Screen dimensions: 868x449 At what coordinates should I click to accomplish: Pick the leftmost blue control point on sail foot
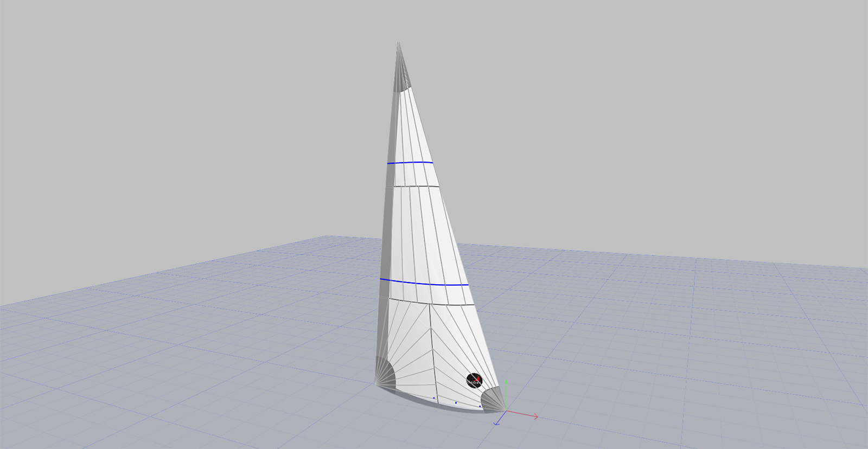click(x=434, y=398)
